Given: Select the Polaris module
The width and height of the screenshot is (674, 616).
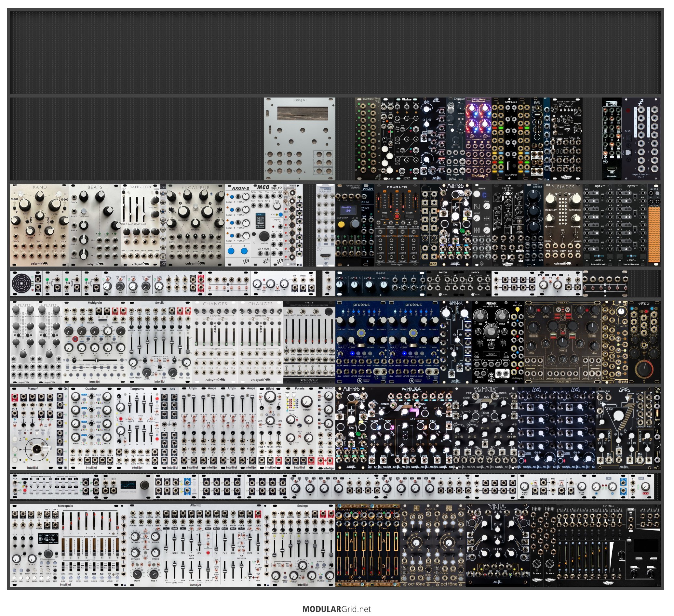Looking at the screenshot, I should tap(300, 428).
